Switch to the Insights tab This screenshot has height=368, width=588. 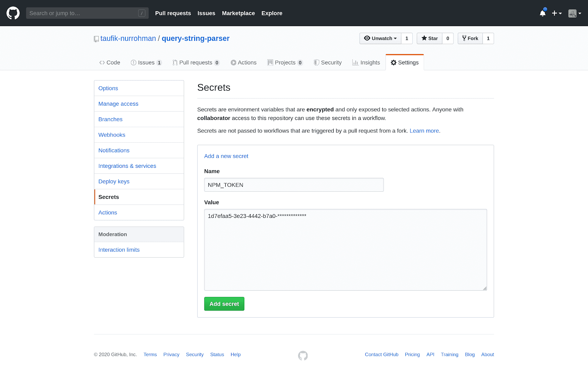point(366,63)
